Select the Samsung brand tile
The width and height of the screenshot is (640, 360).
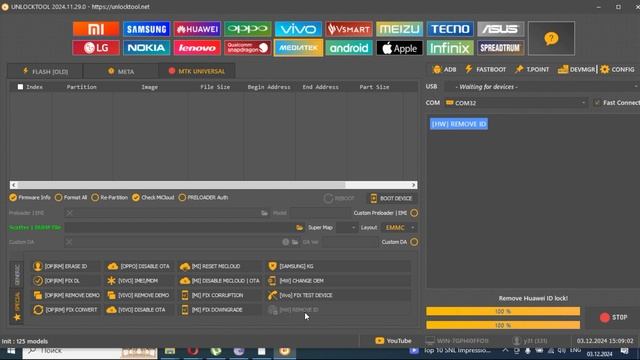coord(147,29)
